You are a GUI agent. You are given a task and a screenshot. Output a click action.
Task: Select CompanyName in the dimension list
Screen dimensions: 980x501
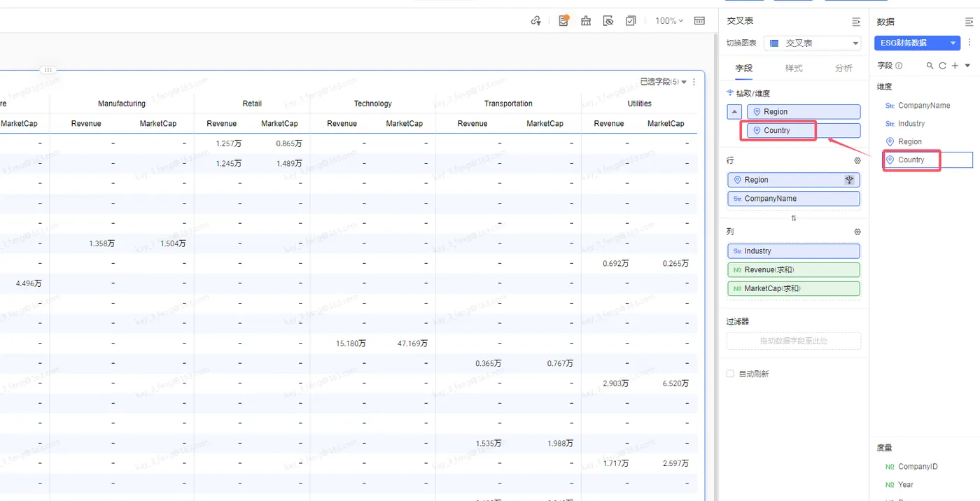[x=923, y=106]
